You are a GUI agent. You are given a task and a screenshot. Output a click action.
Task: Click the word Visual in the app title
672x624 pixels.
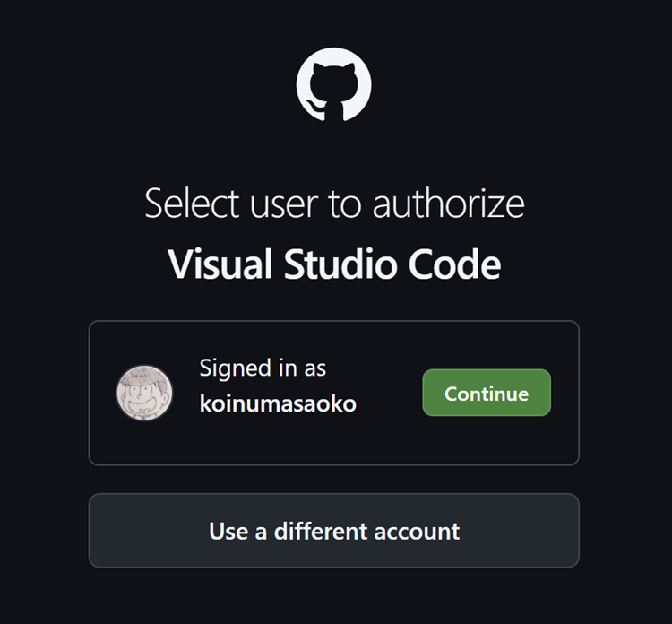[x=220, y=264]
